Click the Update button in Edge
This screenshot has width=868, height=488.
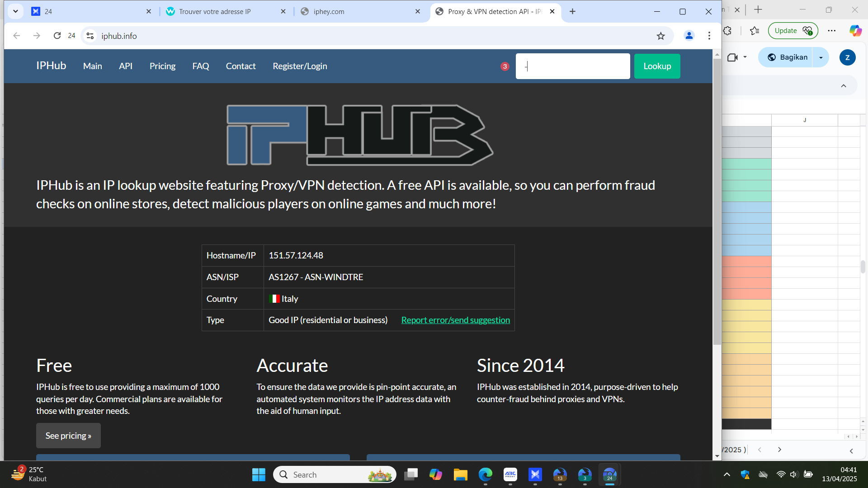click(x=793, y=31)
